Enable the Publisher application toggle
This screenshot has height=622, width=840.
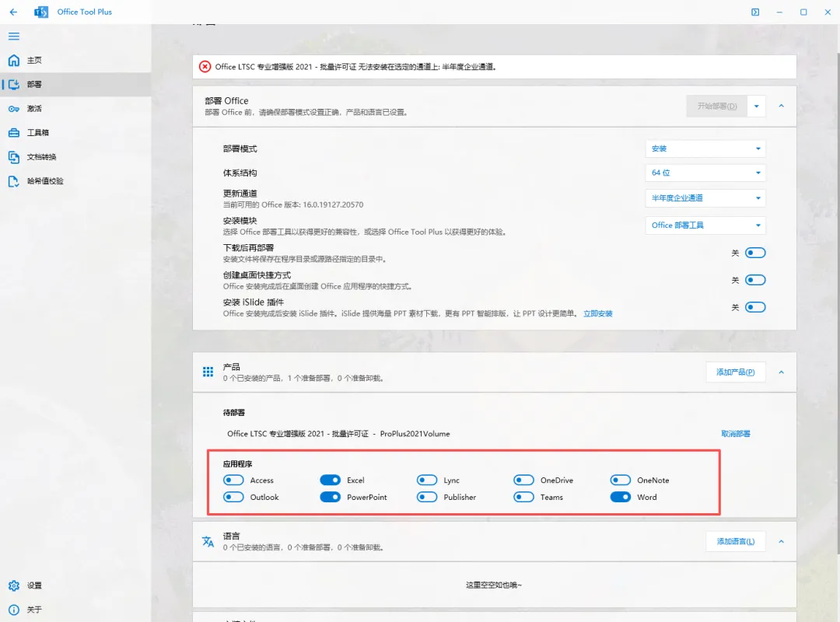(427, 497)
